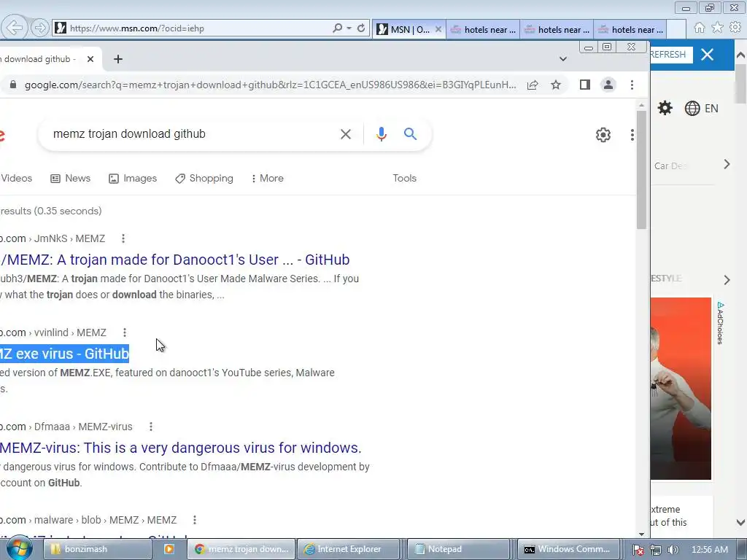Open the Chrome tab search chevron
This screenshot has height=560, width=747.
563,59
